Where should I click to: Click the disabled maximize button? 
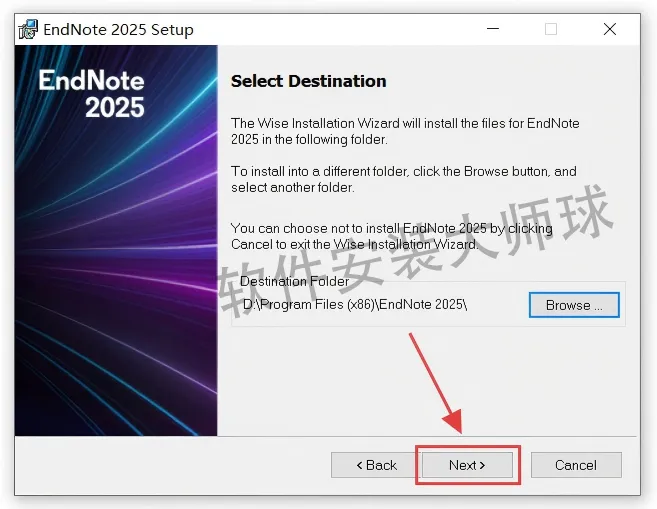click(x=551, y=29)
